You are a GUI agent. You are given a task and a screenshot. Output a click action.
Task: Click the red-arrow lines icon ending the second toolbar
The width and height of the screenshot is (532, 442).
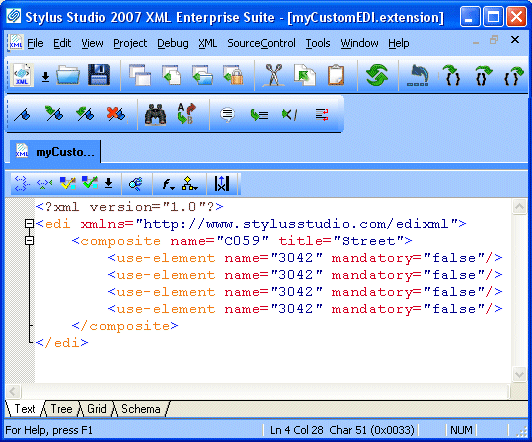point(322,115)
